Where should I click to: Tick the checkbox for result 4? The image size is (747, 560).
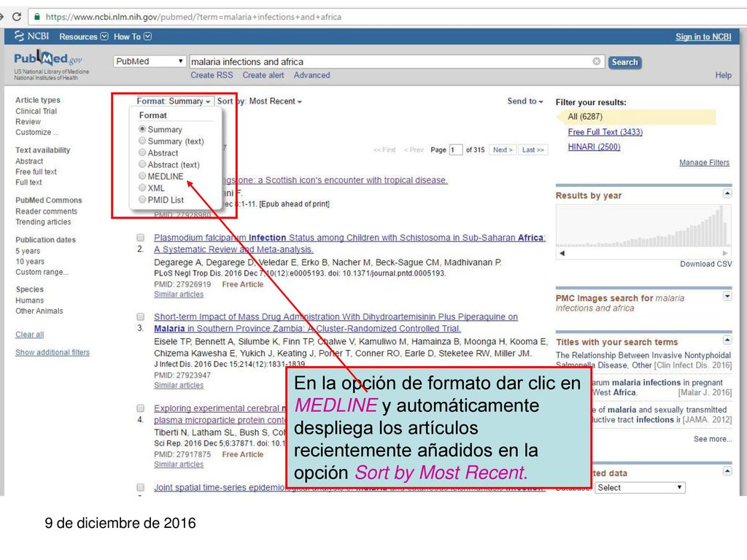(141, 408)
